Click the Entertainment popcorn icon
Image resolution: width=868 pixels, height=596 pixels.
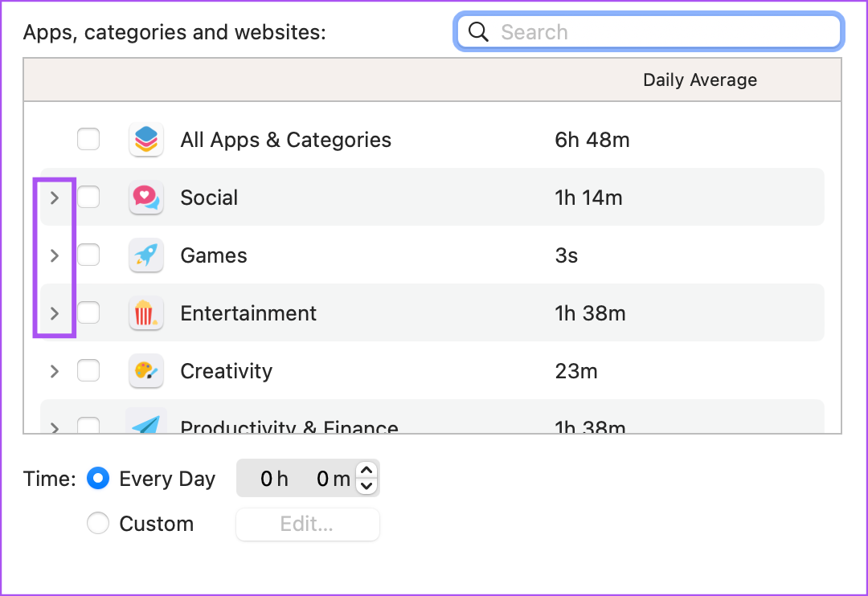[145, 312]
